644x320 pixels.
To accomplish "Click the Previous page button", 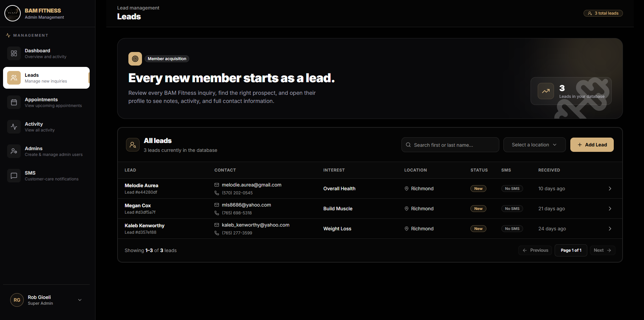I will (x=535, y=250).
